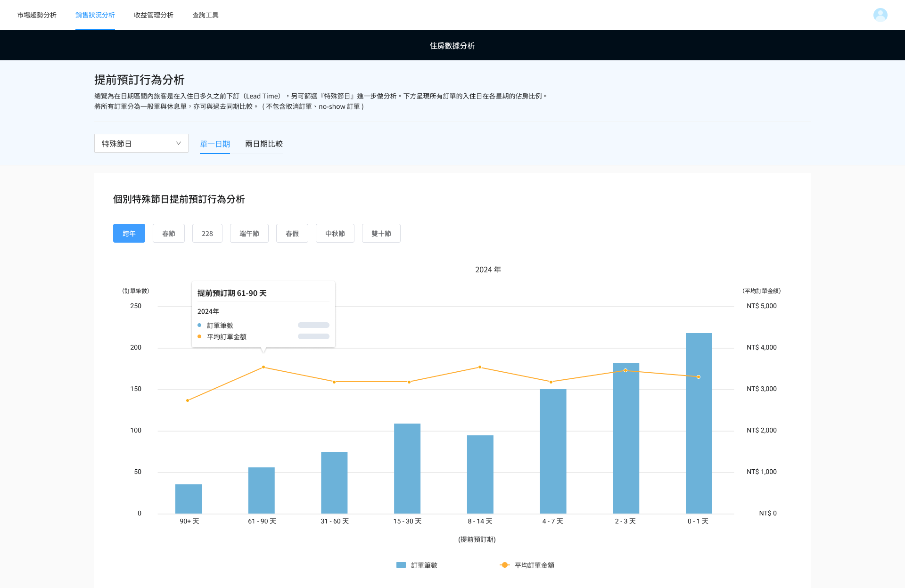The width and height of the screenshot is (905, 588).
Task: Choose the 中秋節 holiday button
Action: point(335,233)
